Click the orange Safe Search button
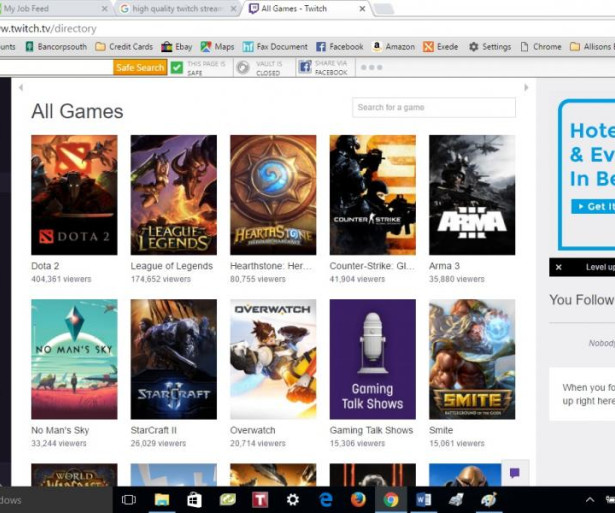The width and height of the screenshot is (615, 513). click(x=140, y=67)
